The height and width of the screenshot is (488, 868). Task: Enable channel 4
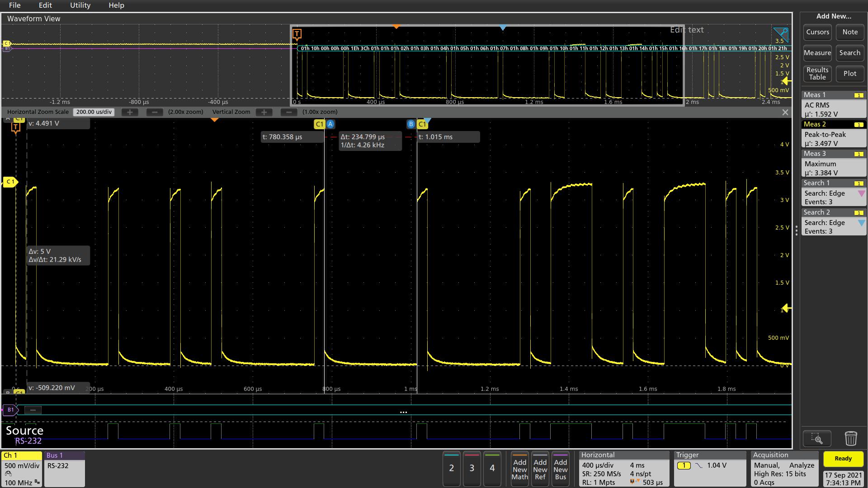click(x=492, y=469)
